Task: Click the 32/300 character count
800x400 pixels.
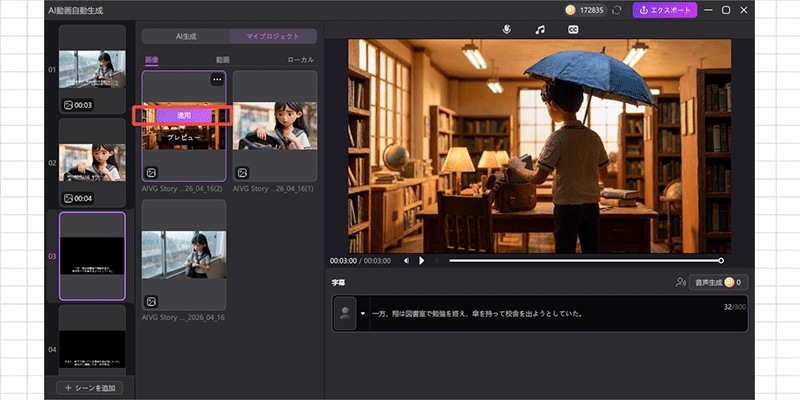Action: pyautogui.click(x=734, y=307)
